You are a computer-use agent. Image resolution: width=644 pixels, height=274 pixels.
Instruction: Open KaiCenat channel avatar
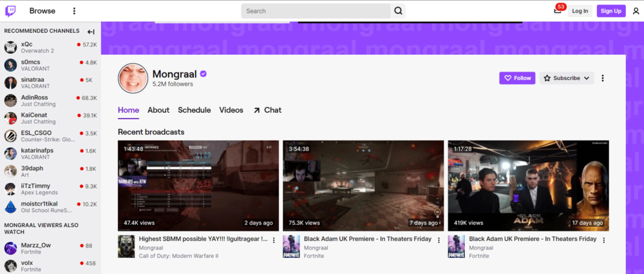[x=11, y=118]
